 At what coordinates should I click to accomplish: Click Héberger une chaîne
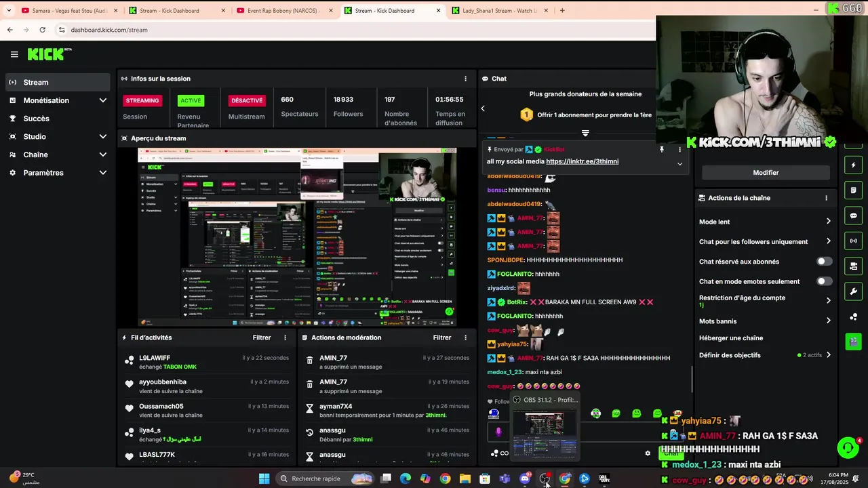tap(731, 338)
